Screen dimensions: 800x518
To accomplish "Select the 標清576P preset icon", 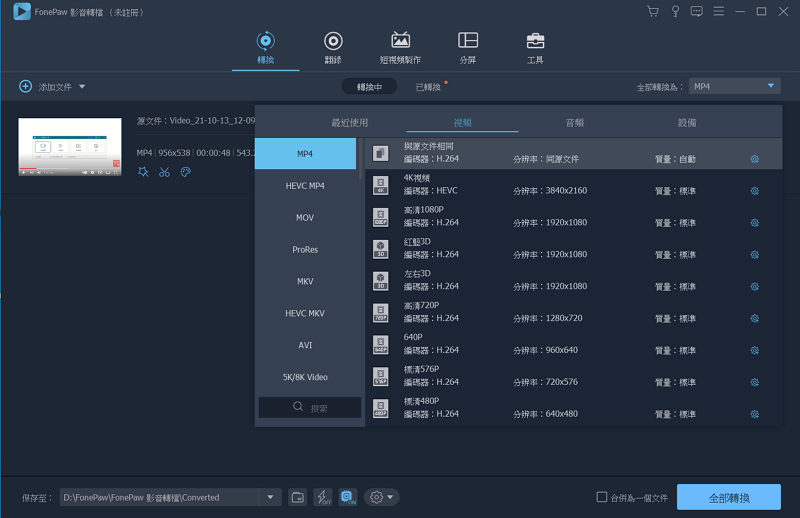I will [x=381, y=377].
